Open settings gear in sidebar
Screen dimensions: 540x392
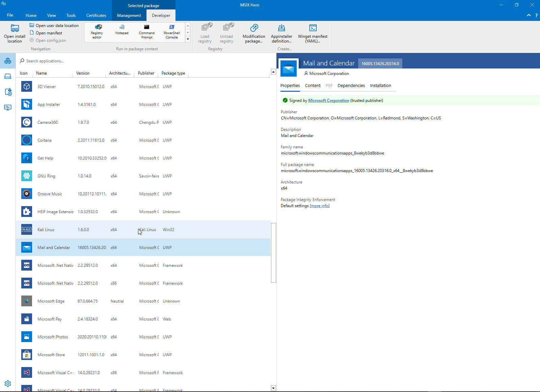click(x=8, y=384)
